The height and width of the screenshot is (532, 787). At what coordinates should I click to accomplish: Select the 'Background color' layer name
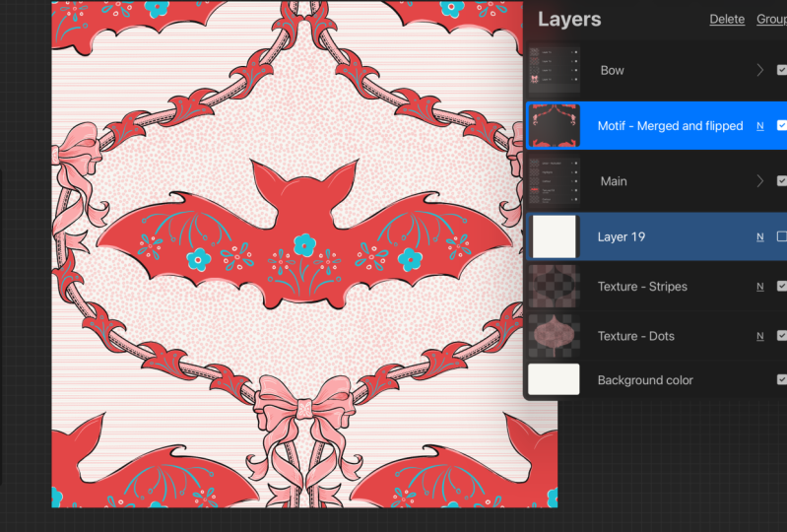pos(645,380)
